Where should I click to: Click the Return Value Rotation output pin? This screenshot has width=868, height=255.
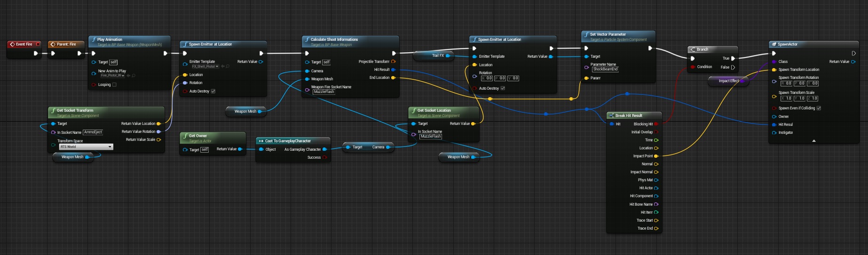pos(158,131)
